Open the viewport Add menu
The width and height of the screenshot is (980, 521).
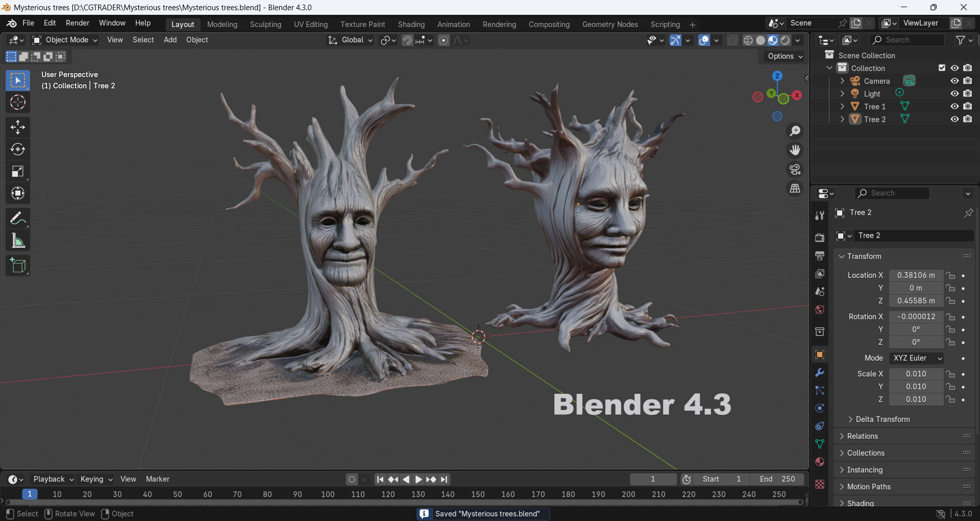pos(170,40)
